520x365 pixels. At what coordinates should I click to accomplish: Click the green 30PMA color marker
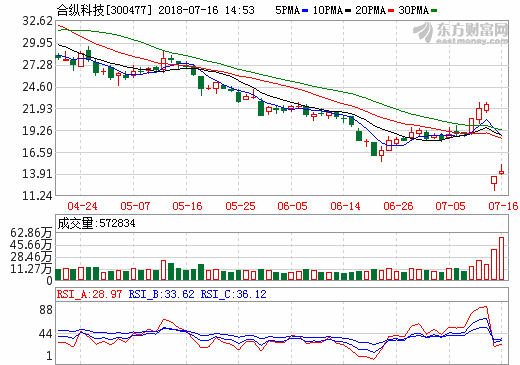pos(434,11)
